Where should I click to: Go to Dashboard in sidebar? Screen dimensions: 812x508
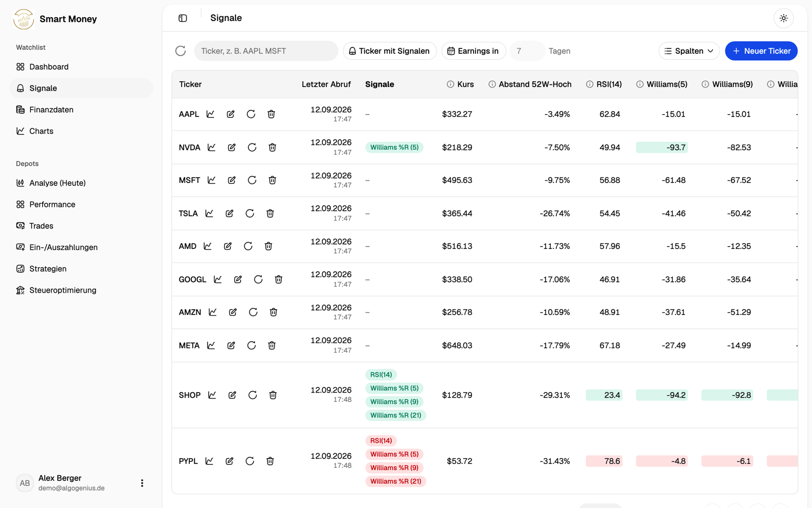click(81, 67)
